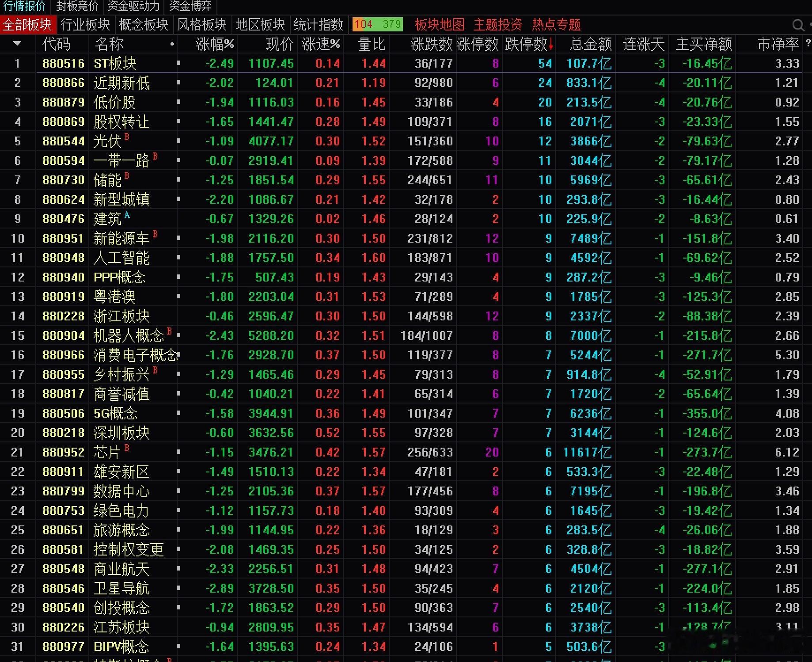Select the 股权转让 sector row

pos(406,122)
